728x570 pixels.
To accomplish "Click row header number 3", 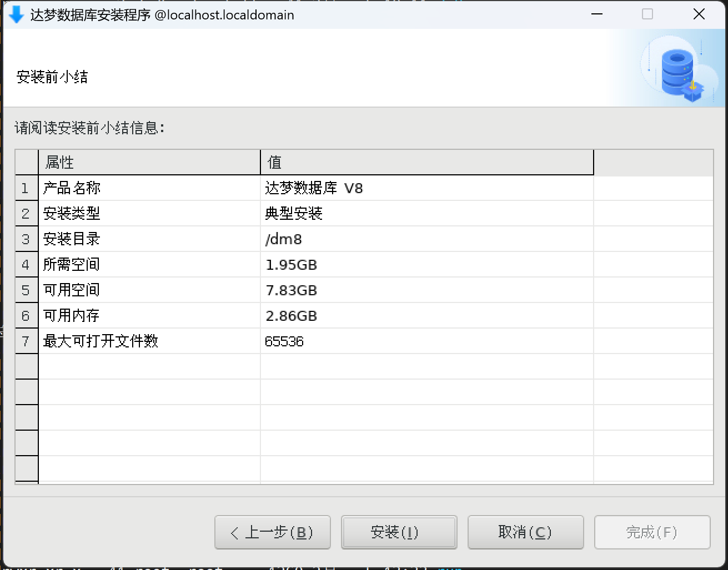I will coord(26,239).
